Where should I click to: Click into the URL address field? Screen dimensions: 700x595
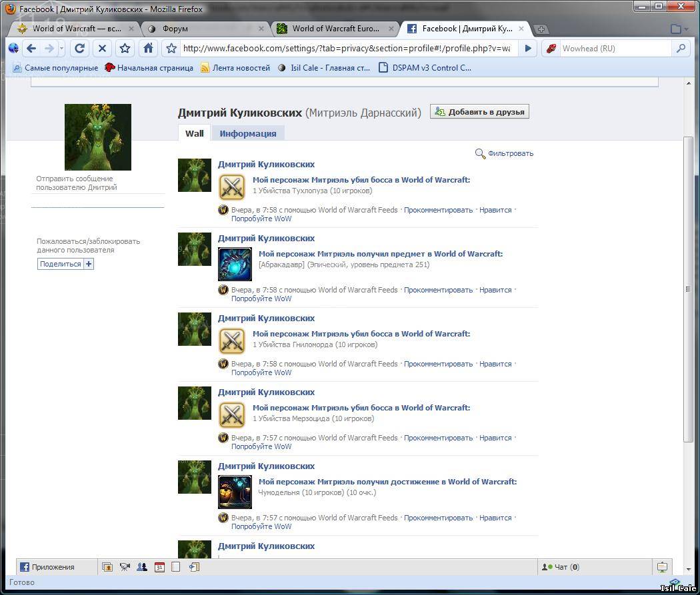(347, 48)
